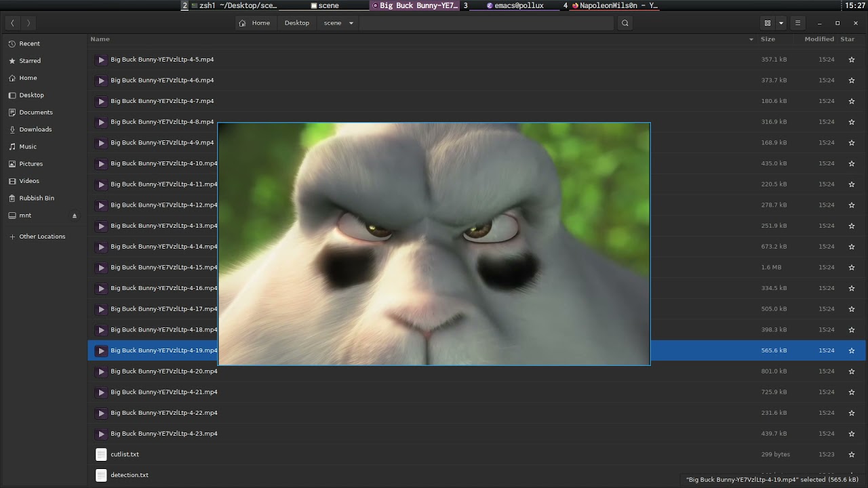Switch to the scene window tab
The image size is (868, 488).
click(x=324, y=5)
